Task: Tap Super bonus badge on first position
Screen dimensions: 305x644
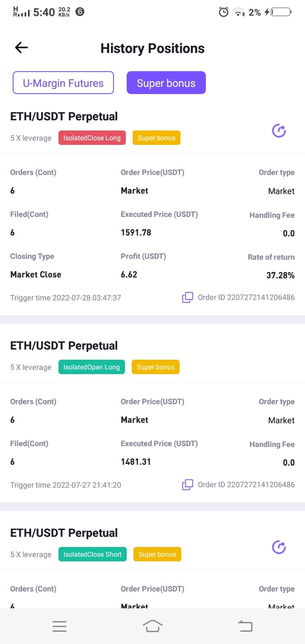Action: (156, 138)
